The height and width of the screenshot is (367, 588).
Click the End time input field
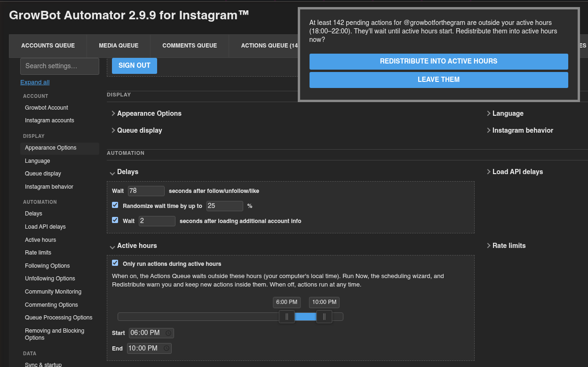149,349
